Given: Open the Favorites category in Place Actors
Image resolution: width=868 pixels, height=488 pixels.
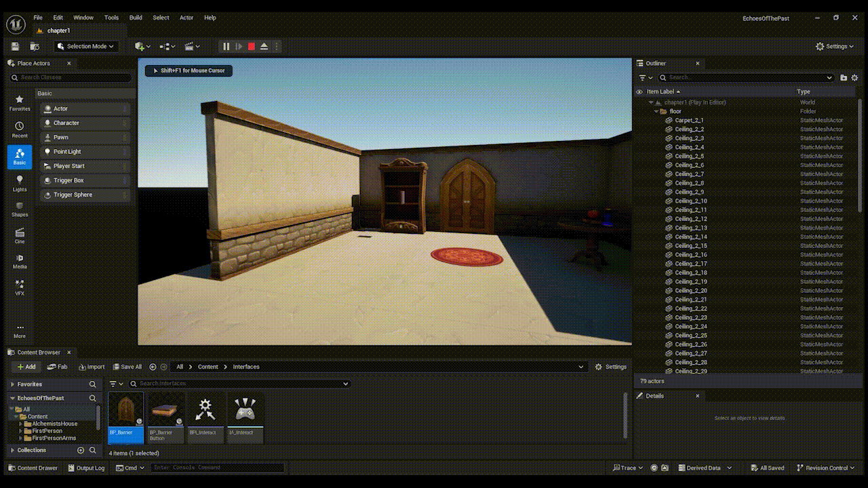Looking at the screenshot, I should click(x=20, y=103).
